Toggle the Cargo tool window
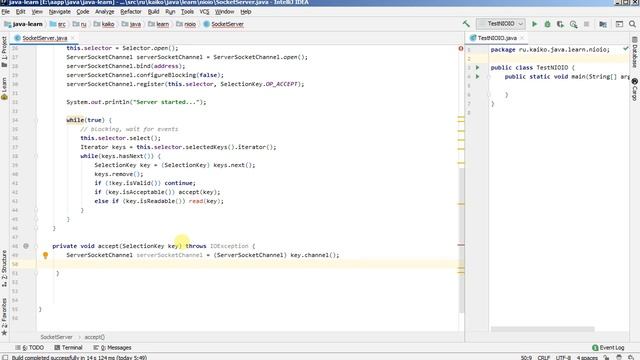This screenshot has height=360, width=640. [635, 89]
